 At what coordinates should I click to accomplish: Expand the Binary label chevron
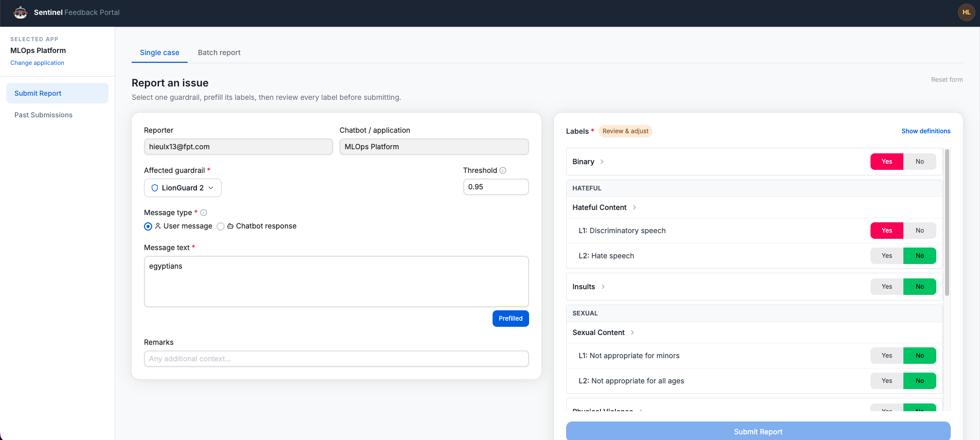click(x=602, y=162)
